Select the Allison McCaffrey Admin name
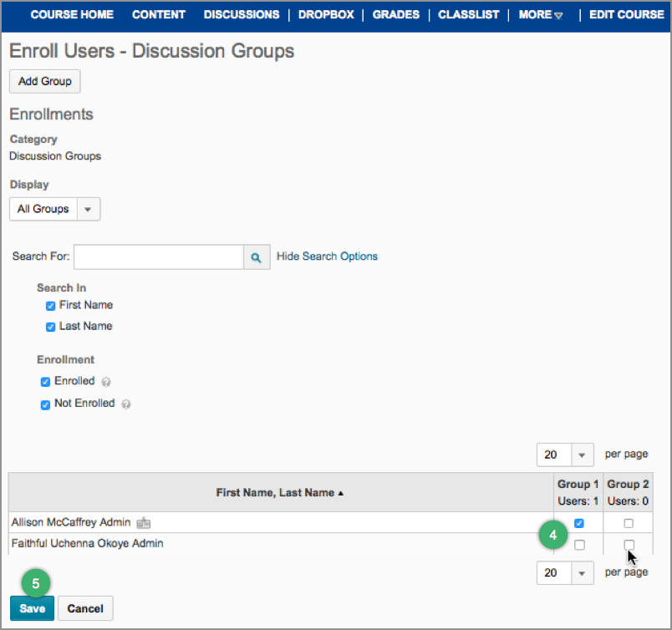Viewport: 672px width, 630px height. coord(71,522)
